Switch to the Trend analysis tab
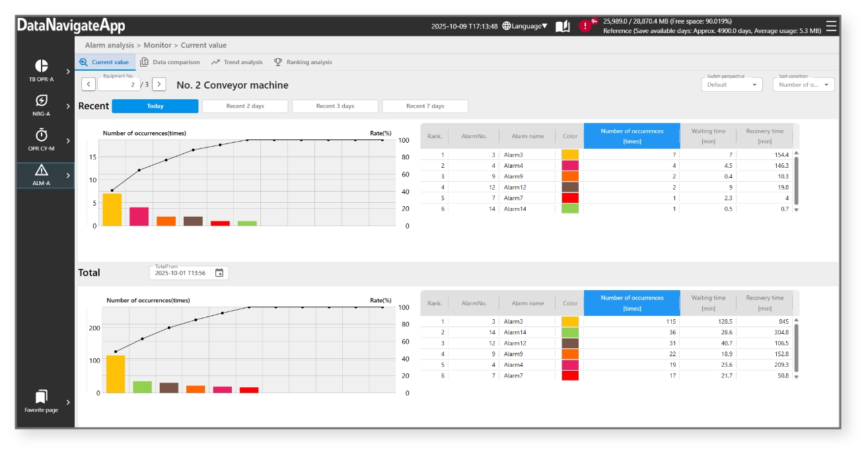The height and width of the screenshot is (456, 868). 236,62
